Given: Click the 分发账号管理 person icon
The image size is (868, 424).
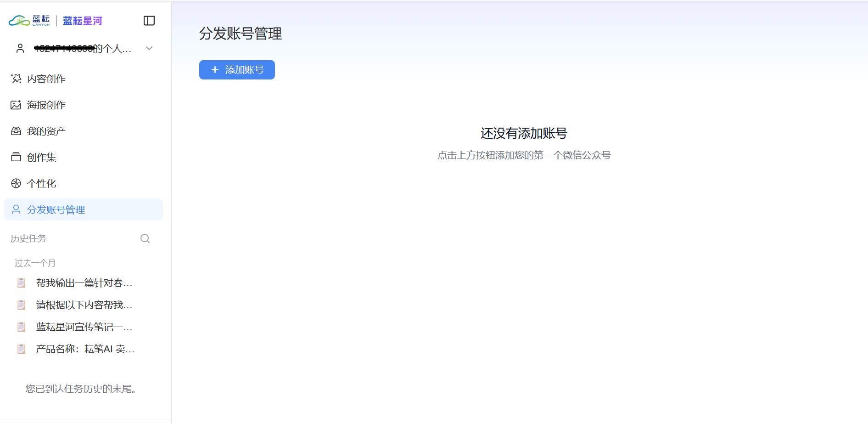Looking at the screenshot, I should [x=16, y=209].
